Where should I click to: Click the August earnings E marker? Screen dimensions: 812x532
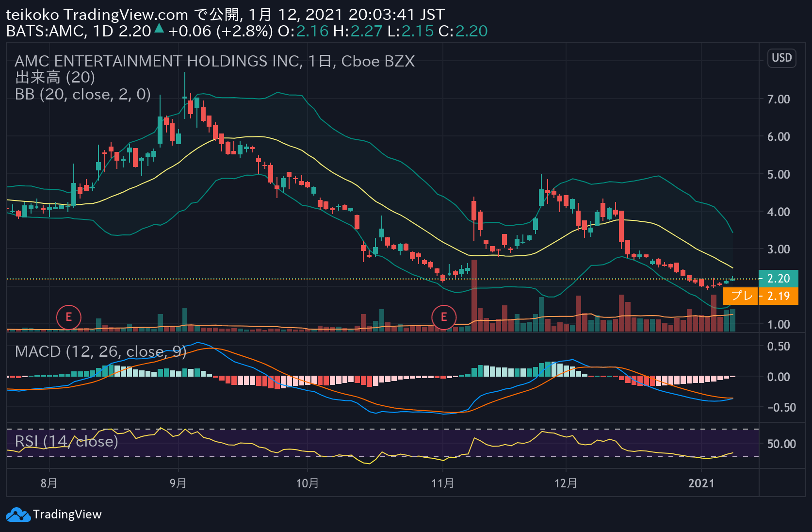[x=68, y=317]
